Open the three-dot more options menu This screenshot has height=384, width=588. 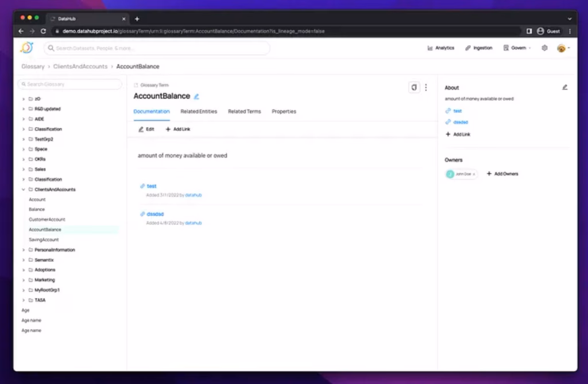click(x=426, y=87)
